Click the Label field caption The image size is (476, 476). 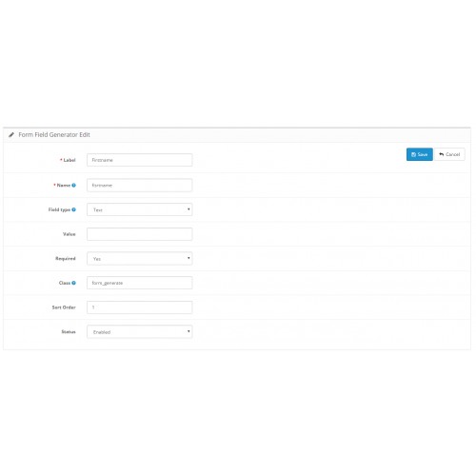[x=69, y=160]
